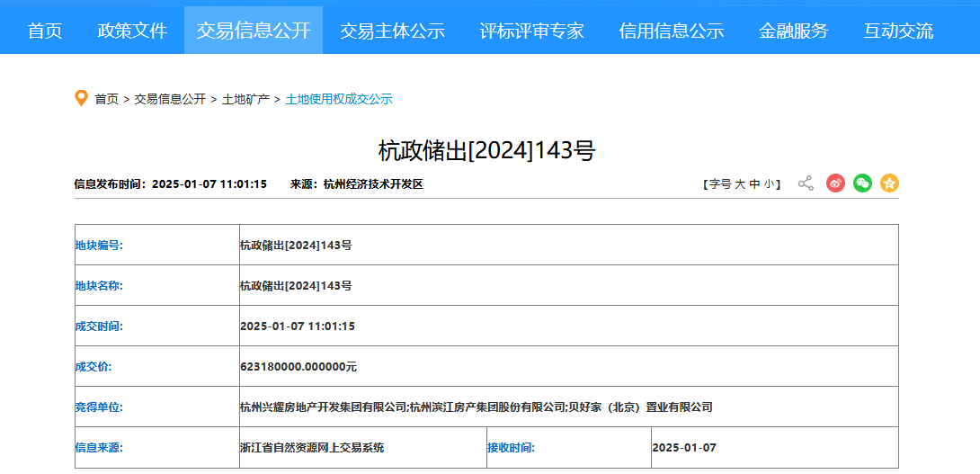Share via the green WeChat icon
This screenshot has width=980, height=474.
[862, 183]
